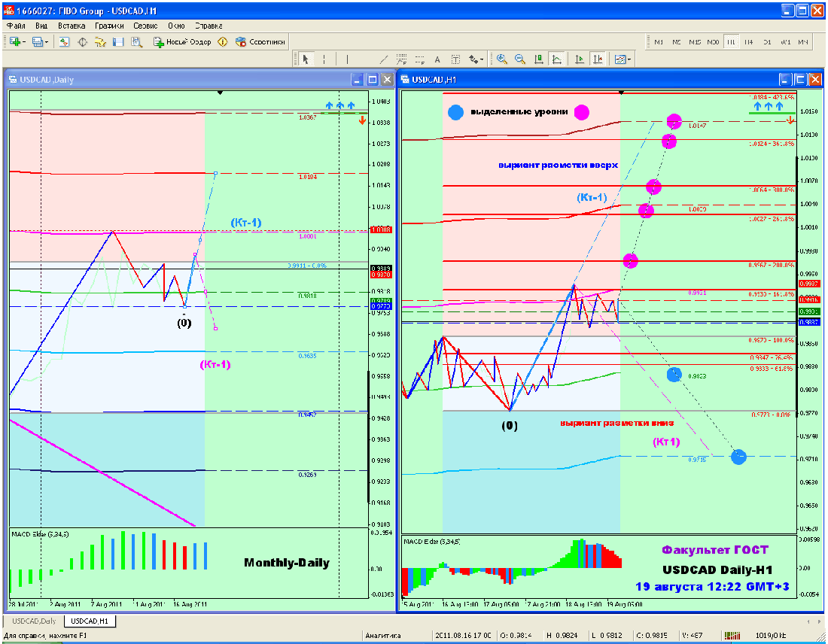Image resolution: width=828 pixels, height=644 pixels.
Task: Toggle the Terminal panel icon
Action: pos(118,41)
